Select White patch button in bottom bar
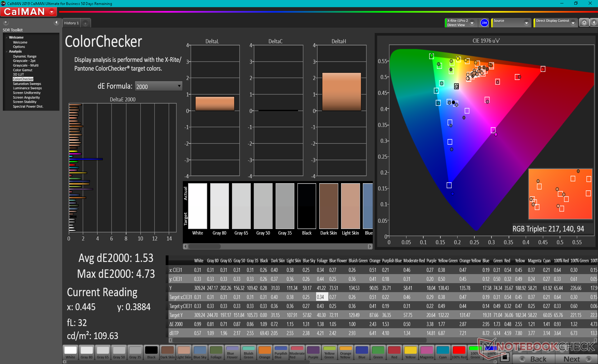Screen dimensions: 598x364 pos(70,352)
